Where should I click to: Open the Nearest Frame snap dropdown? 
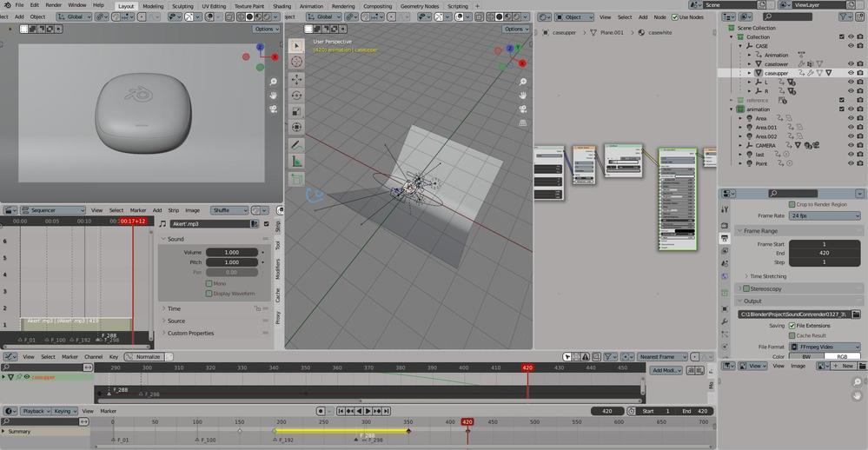[662, 357]
